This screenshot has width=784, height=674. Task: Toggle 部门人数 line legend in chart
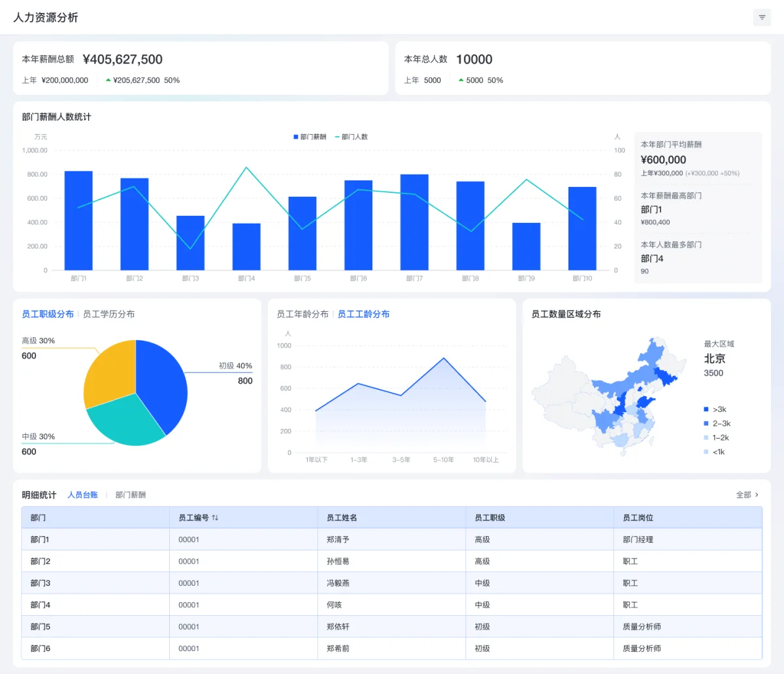(x=351, y=137)
